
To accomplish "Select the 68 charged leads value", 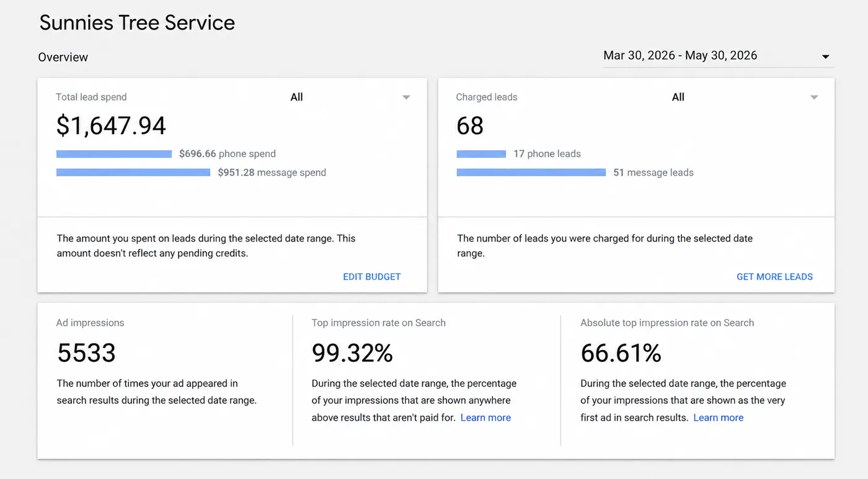I will click(x=470, y=126).
